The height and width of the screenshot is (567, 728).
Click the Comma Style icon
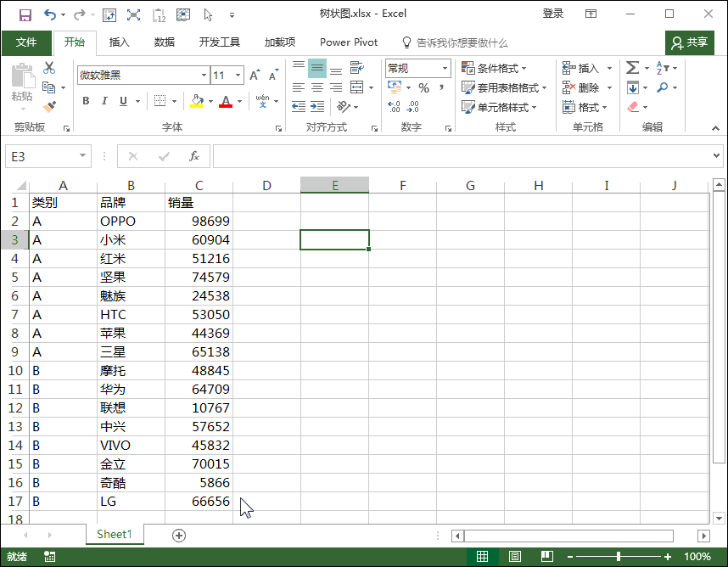click(x=441, y=87)
